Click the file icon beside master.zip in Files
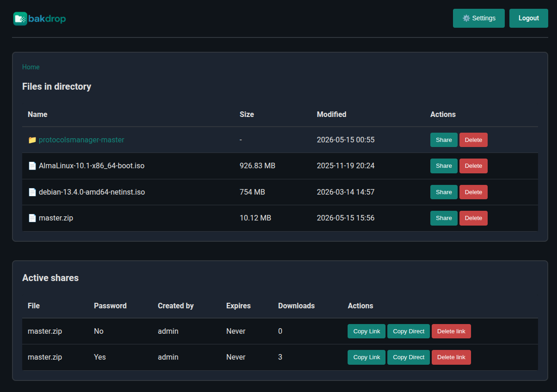This screenshot has height=392, width=557. tap(32, 218)
